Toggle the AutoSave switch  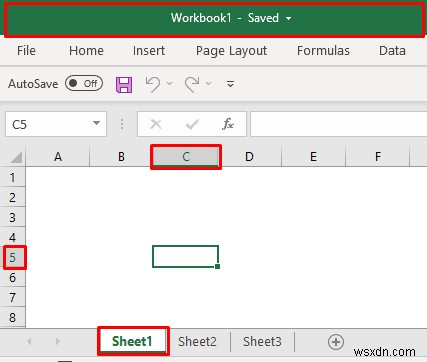(x=84, y=83)
